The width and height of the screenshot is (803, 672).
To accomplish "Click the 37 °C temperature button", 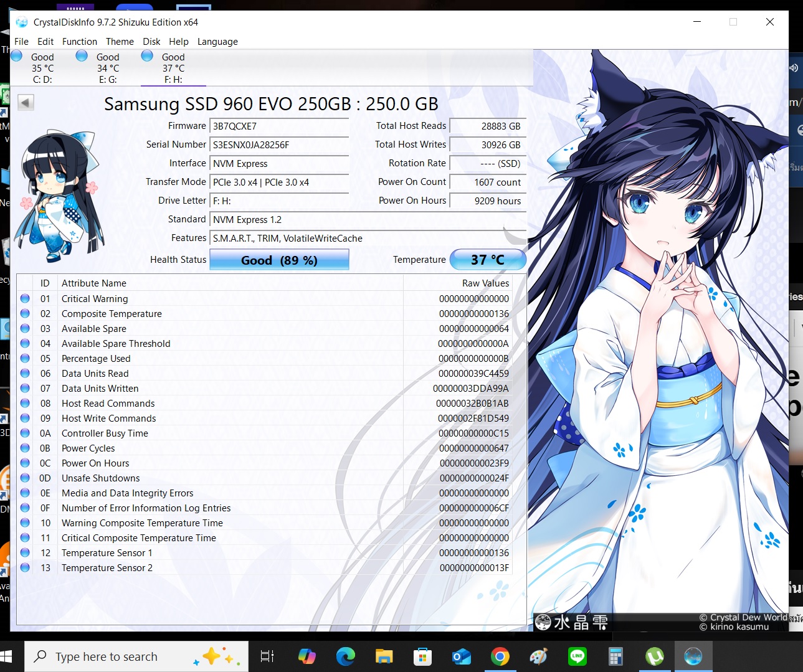I will point(488,260).
